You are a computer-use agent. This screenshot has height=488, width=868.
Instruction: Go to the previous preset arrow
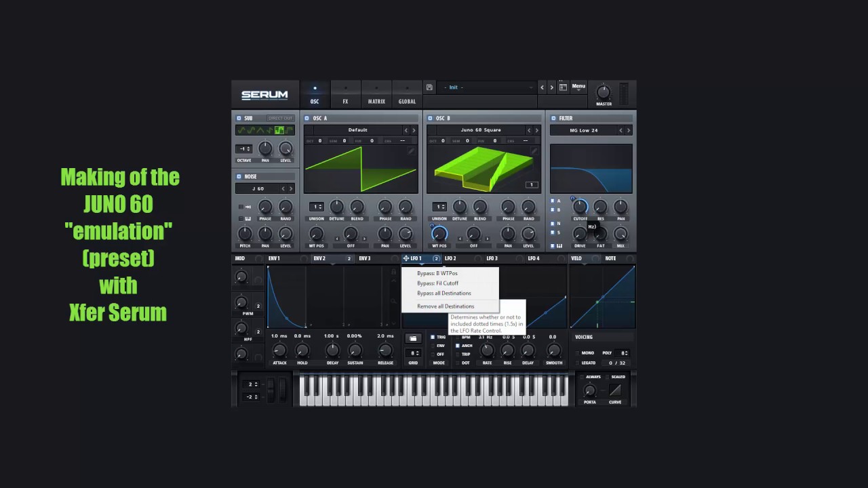pyautogui.click(x=542, y=87)
